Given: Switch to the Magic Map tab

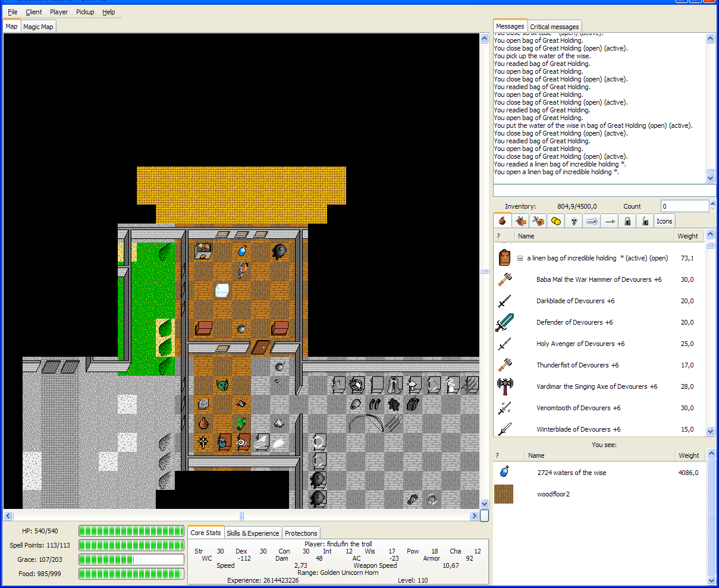Looking at the screenshot, I should pyautogui.click(x=38, y=27).
